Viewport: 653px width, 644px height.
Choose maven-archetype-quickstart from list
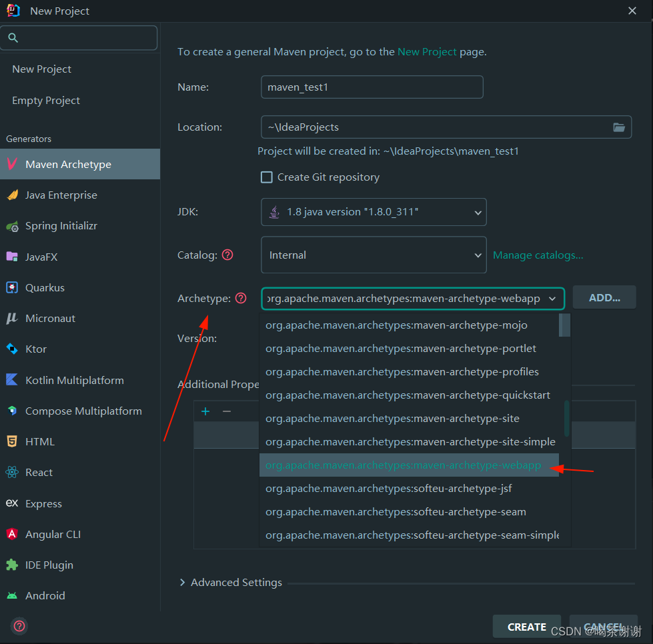pos(408,395)
